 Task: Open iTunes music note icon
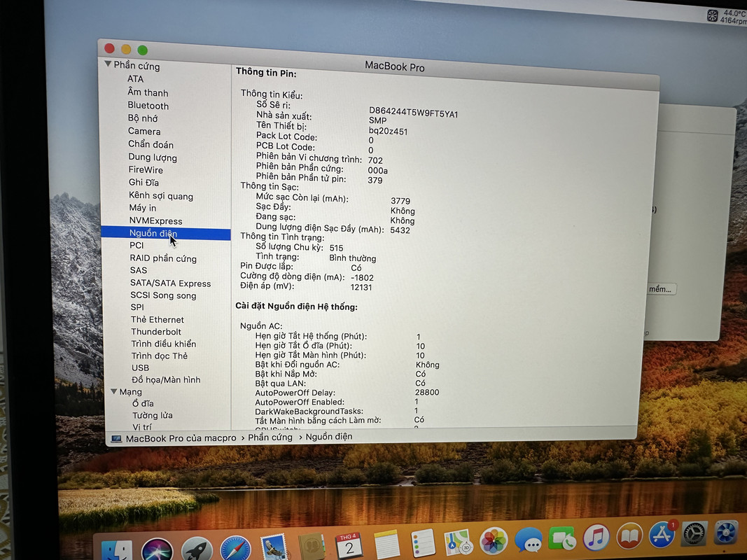point(596,537)
